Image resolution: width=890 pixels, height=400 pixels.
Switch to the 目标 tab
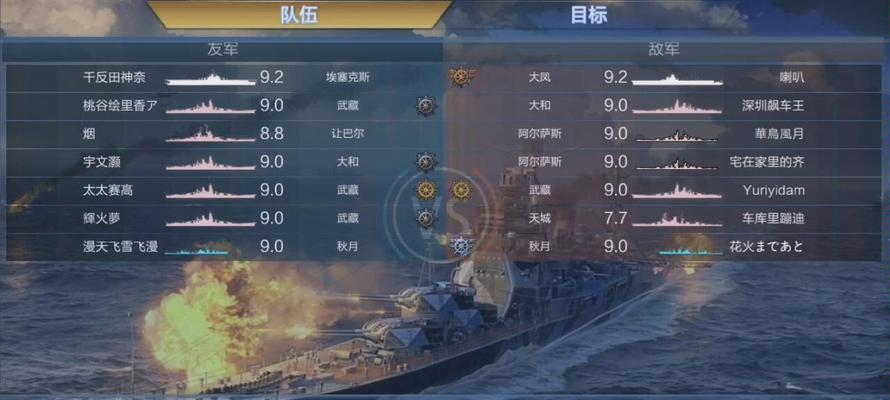pyautogui.click(x=589, y=15)
